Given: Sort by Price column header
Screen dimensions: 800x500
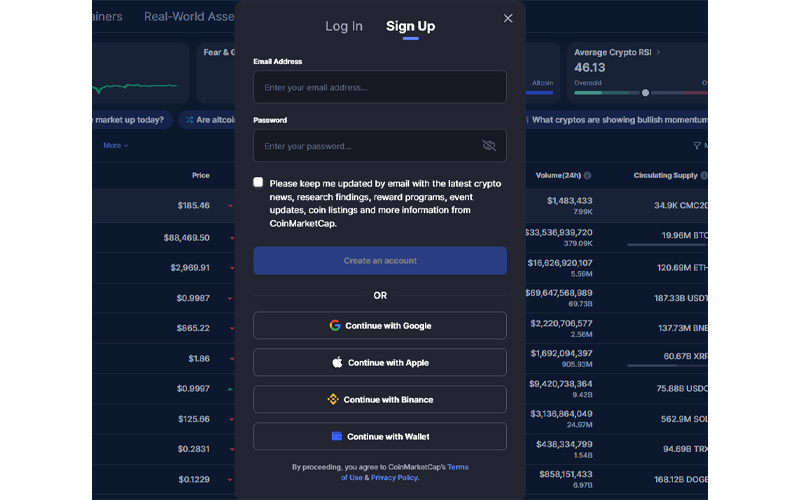Looking at the screenshot, I should (x=201, y=176).
